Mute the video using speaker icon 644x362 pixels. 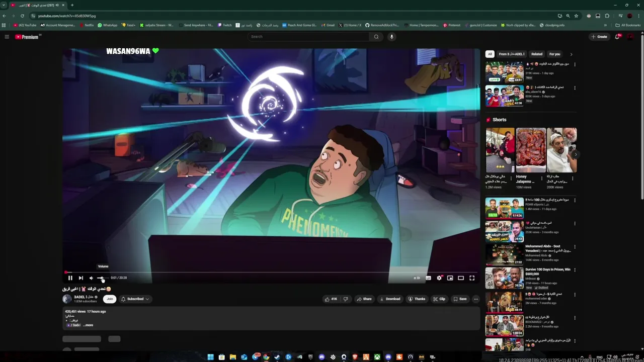coord(91,278)
